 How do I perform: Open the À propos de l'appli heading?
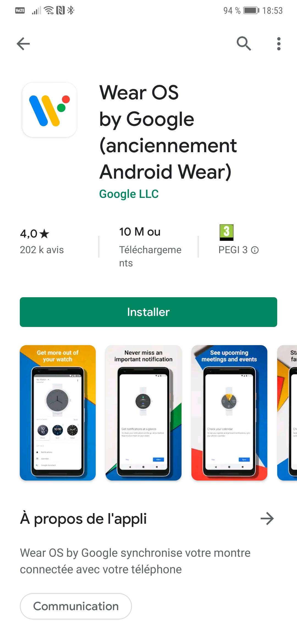[83, 519]
